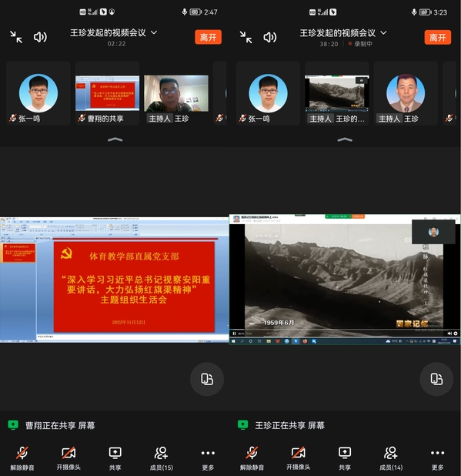This screenshot has width=461, height=476.
Task: Open 成员(15) members list
Action: tap(161, 458)
